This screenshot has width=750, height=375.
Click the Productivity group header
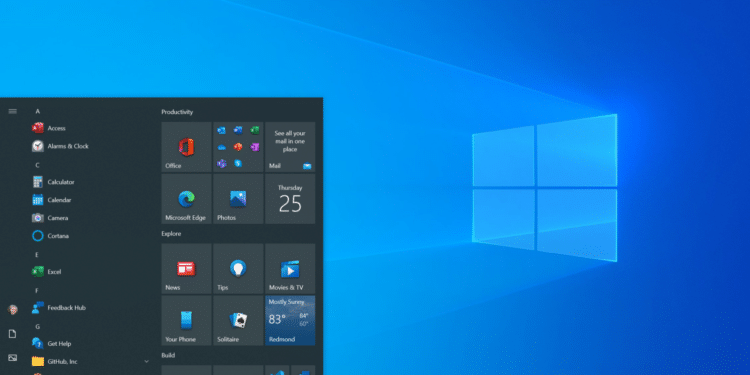click(177, 112)
